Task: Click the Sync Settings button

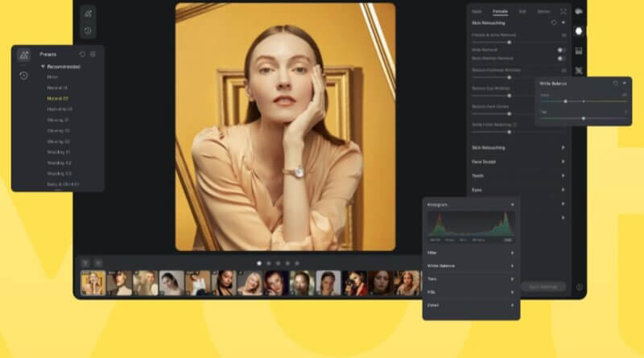Action: 543,286
